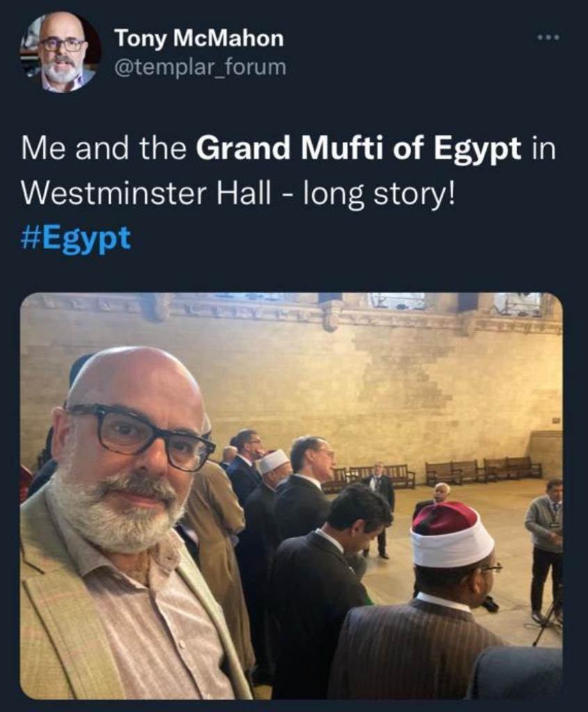Select "Westminster Hall" in the tweet text
The width and height of the screenshot is (588, 712).
click(145, 193)
